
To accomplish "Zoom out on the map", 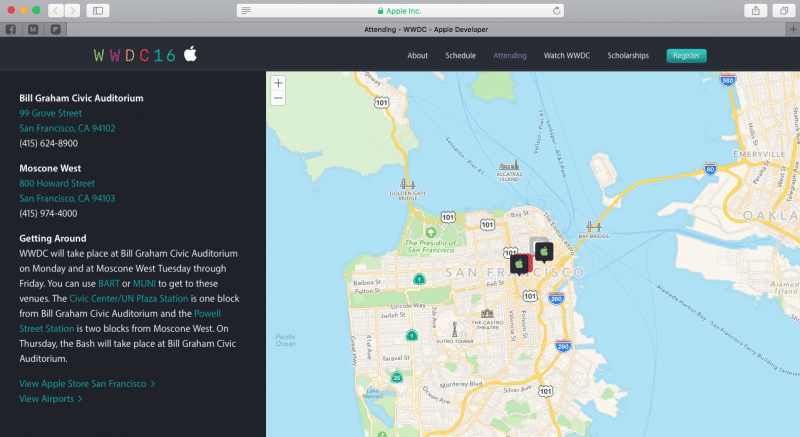I will (278, 98).
